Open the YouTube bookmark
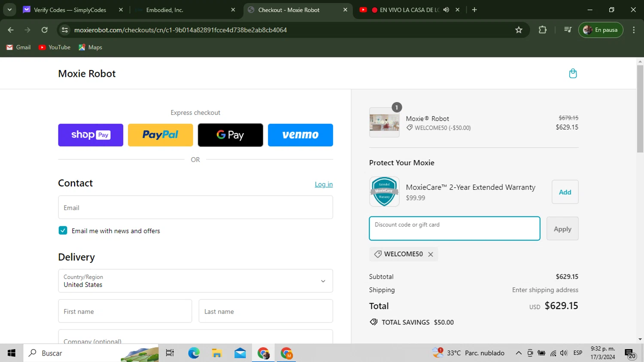Screen dimensions: 644x362 pyautogui.click(x=55, y=47)
